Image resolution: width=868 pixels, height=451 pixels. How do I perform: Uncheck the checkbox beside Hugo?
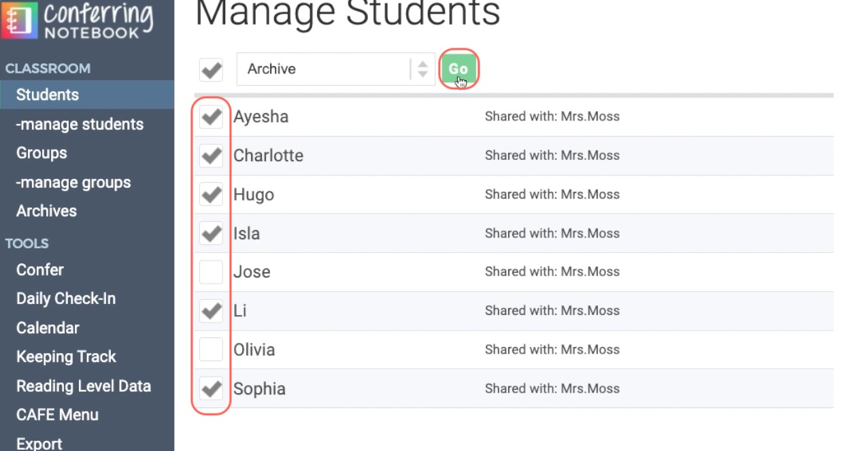coord(211,195)
